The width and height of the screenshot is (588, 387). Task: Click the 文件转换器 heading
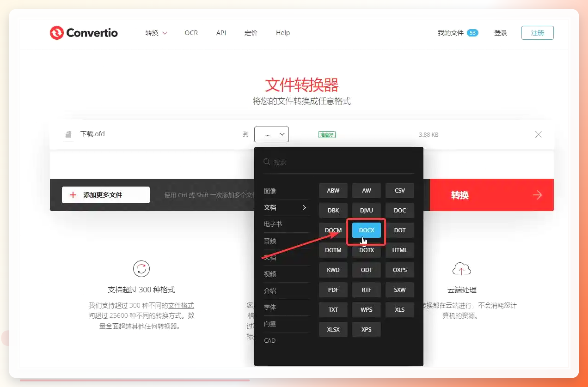click(x=302, y=85)
